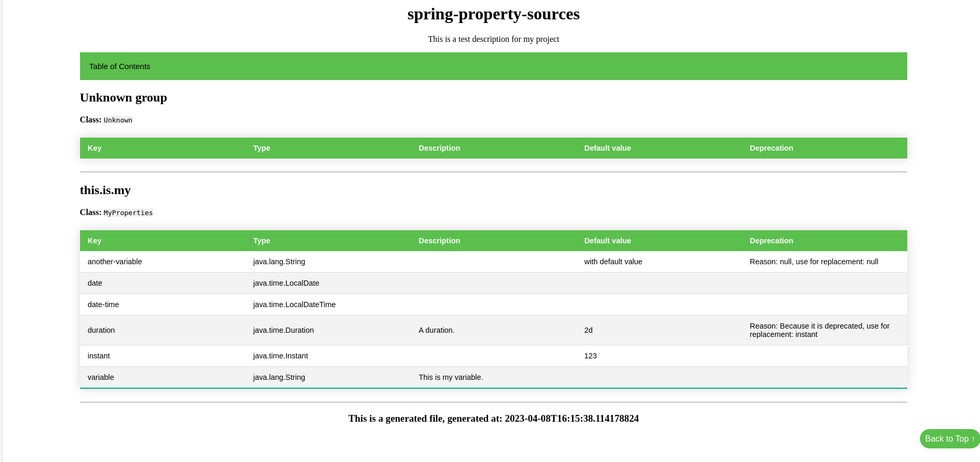Select the java.time.Instant type cell

pos(329,356)
